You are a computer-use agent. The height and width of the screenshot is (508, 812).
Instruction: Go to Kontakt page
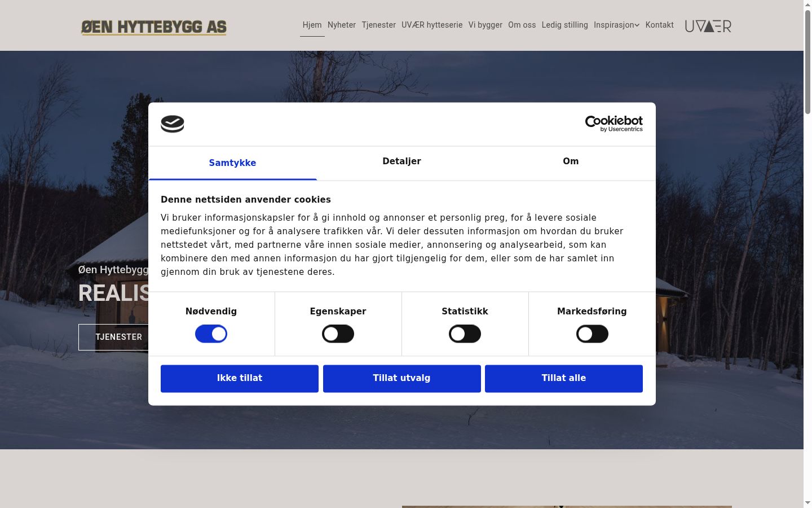tap(659, 25)
